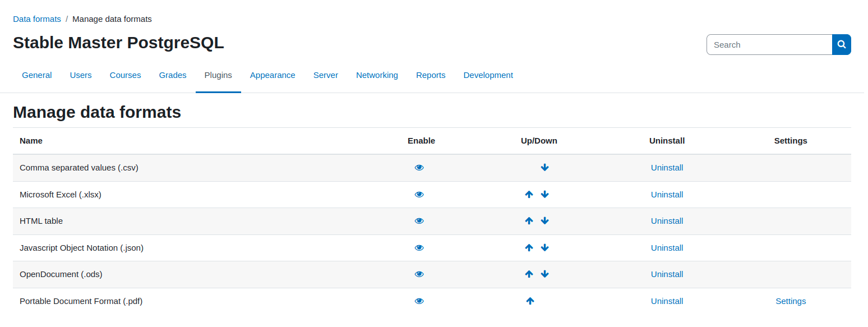Open the Appearance tab
This screenshot has width=868, height=327.
(273, 75)
